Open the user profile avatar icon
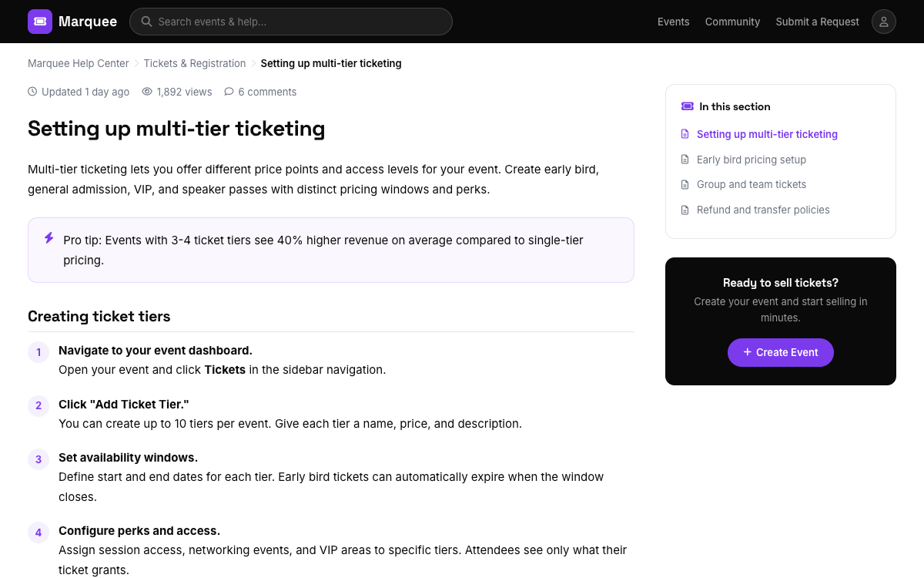The width and height of the screenshot is (924, 578). (x=884, y=22)
